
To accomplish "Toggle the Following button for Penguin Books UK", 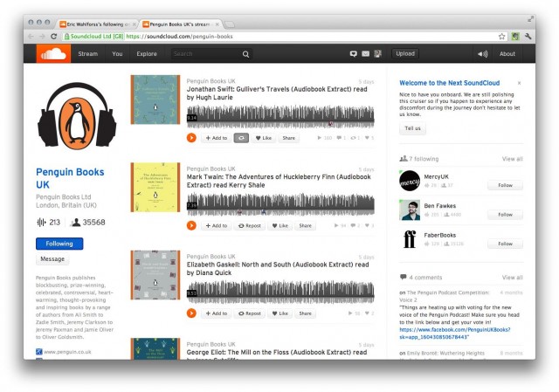I will pyautogui.click(x=59, y=244).
